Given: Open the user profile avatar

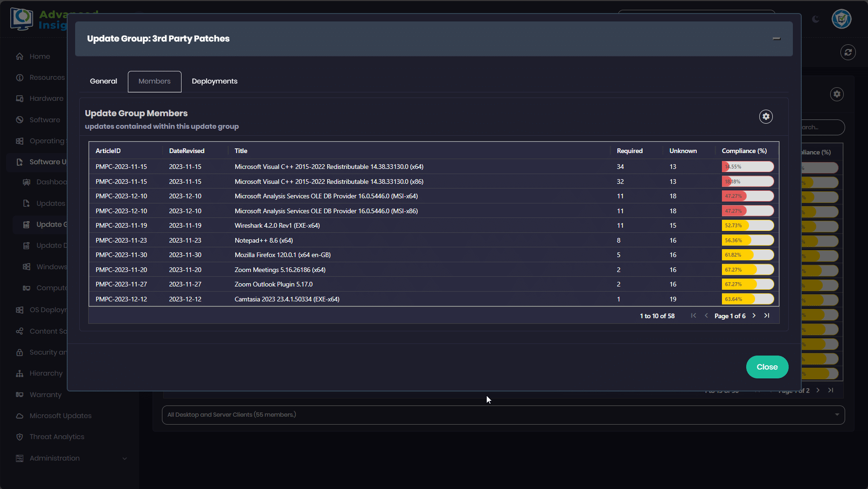Looking at the screenshot, I should (x=841, y=19).
